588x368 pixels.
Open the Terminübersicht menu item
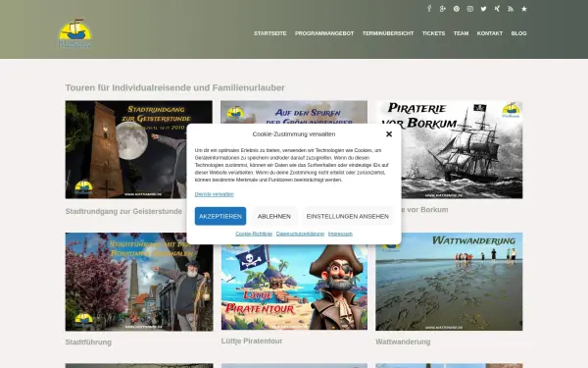click(388, 33)
